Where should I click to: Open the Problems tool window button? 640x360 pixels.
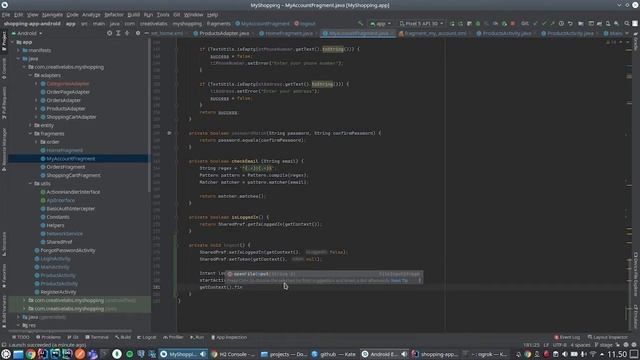click(x=48, y=337)
